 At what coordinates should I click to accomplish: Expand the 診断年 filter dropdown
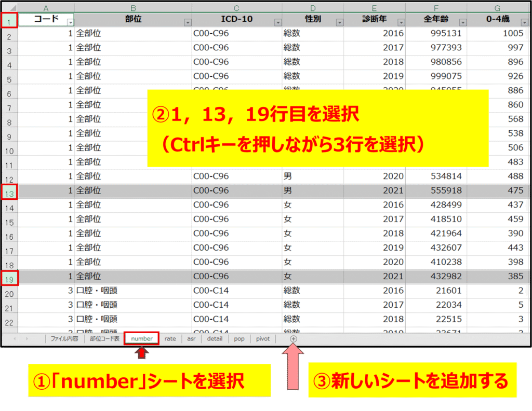click(x=401, y=22)
